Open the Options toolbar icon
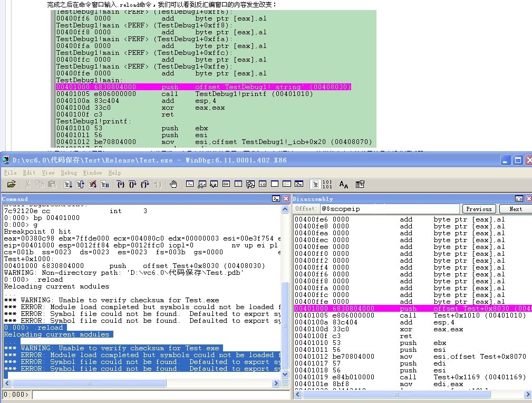Screen dimensions: 532x403 click(x=360, y=184)
